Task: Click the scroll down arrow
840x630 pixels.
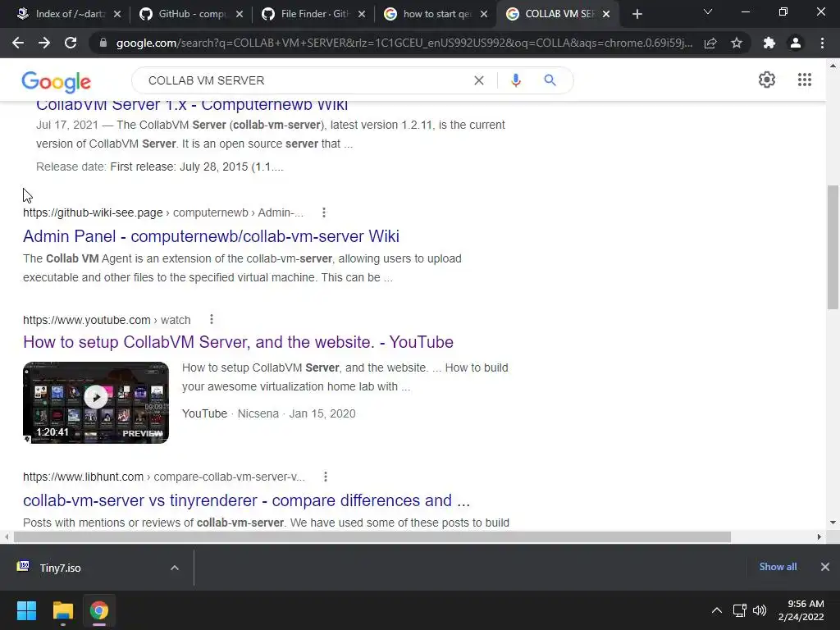Action: pyautogui.click(x=833, y=523)
